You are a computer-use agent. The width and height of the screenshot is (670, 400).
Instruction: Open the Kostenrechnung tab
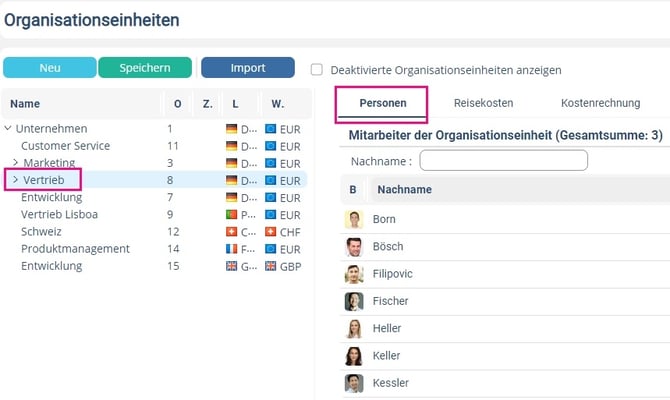tap(599, 103)
